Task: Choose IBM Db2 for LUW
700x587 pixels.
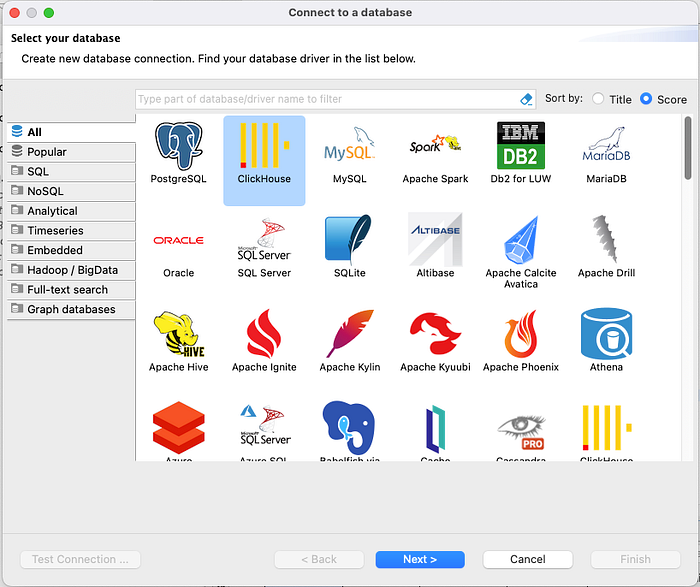Action: pyautogui.click(x=521, y=153)
